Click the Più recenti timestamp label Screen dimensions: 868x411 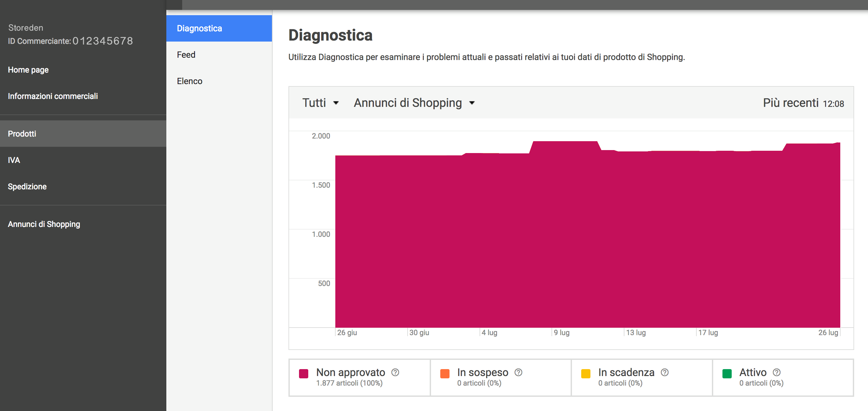(x=803, y=103)
